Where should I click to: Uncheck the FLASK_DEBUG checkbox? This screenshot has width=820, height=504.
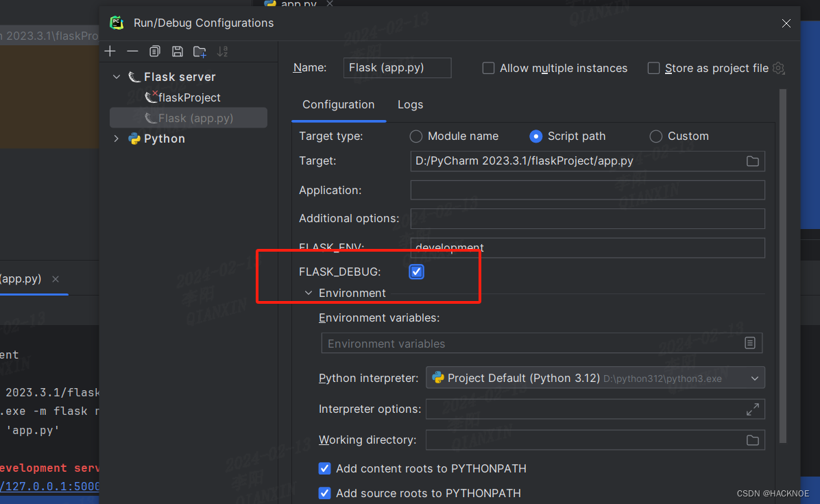pyautogui.click(x=416, y=272)
